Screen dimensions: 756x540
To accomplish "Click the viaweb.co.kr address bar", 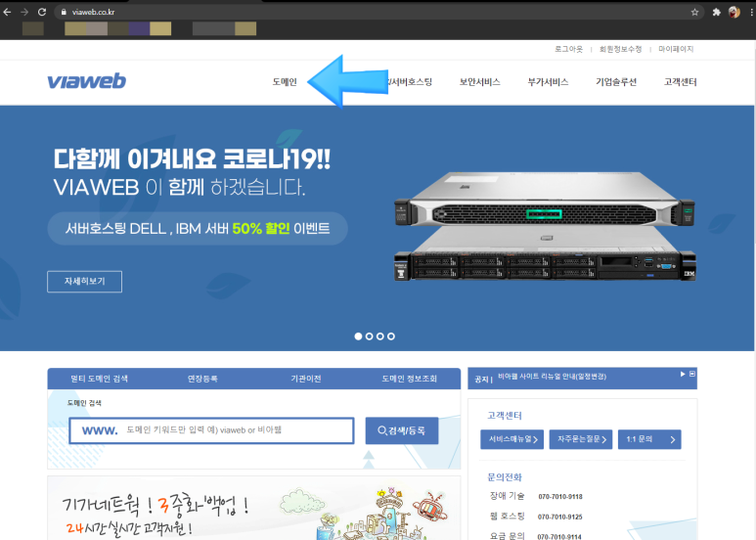I will click(x=378, y=12).
